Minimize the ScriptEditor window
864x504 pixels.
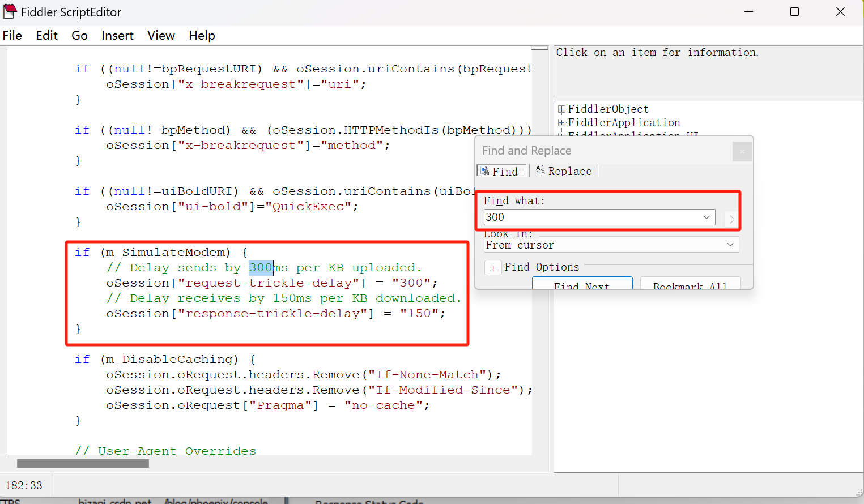(748, 12)
